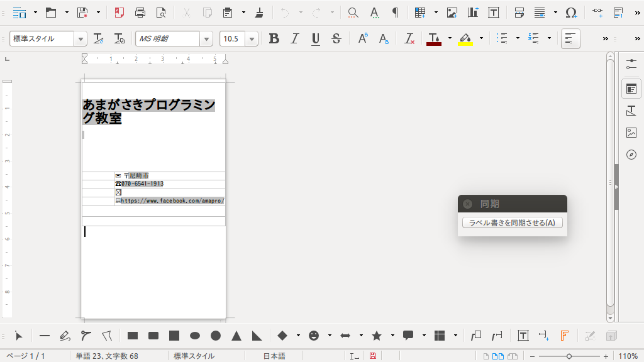Click the Save document icon
Screen dimensions: 644x362
click(82, 13)
